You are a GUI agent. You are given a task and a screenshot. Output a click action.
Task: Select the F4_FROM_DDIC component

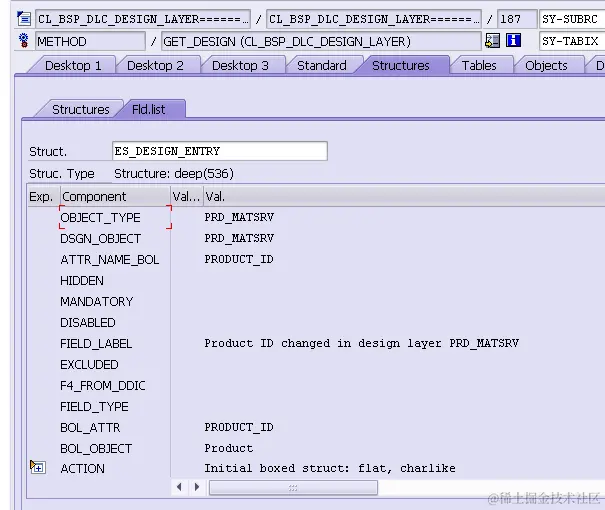103,385
